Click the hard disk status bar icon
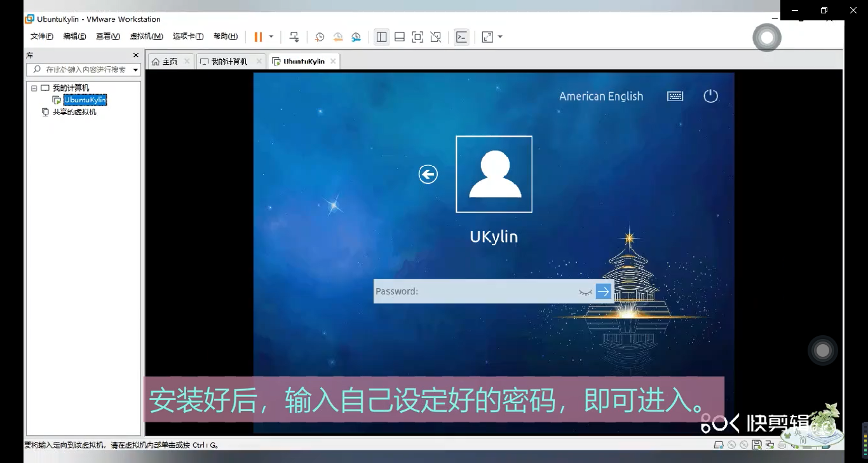The height and width of the screenshot is (463, 868). (x=719, y=445)
